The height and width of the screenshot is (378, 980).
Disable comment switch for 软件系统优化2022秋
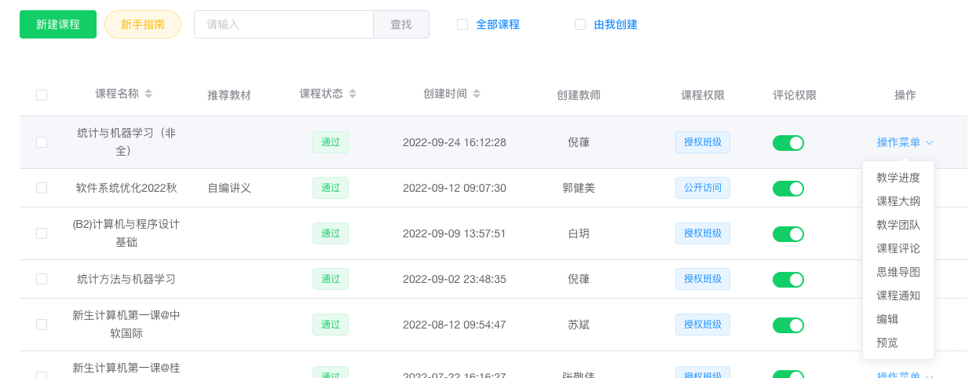click(x=788, y=188)
